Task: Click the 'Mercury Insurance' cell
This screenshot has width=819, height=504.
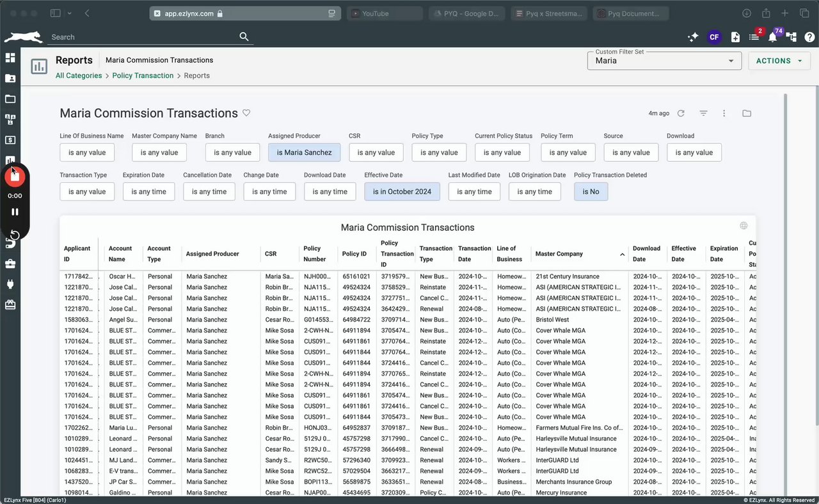Action: pos(561,492)
